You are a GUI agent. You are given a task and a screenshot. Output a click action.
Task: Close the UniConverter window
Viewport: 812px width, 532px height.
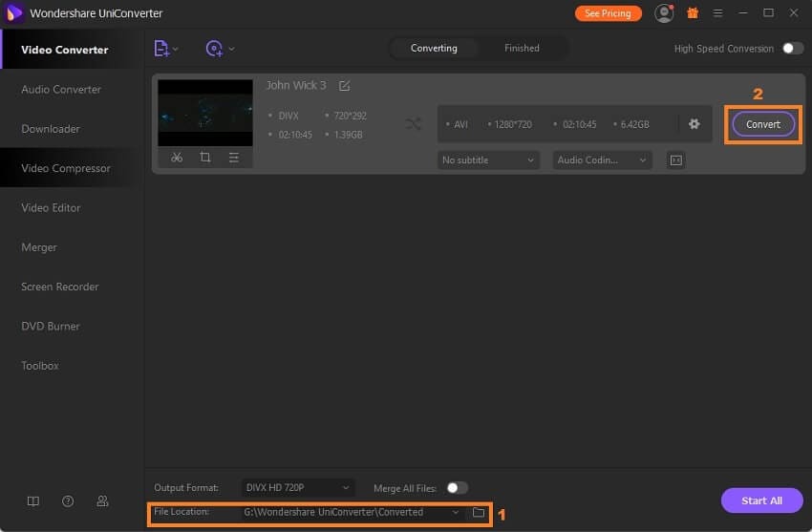pos(794,13)
